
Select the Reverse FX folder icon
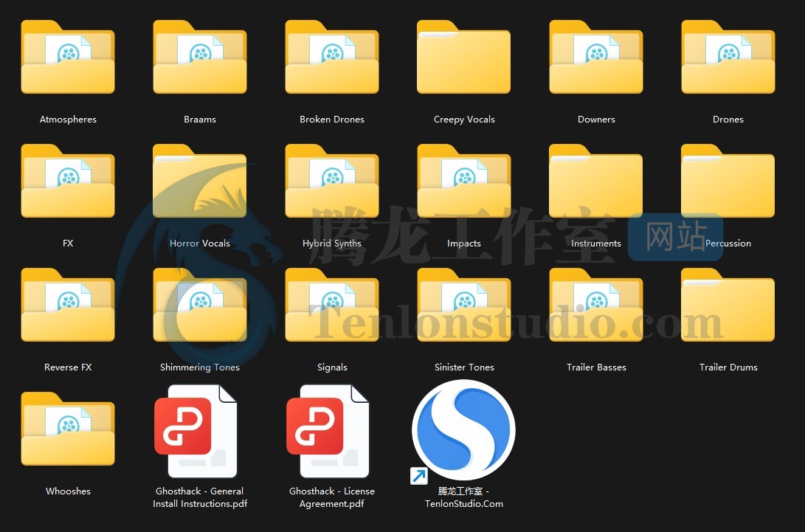point(68,305)
